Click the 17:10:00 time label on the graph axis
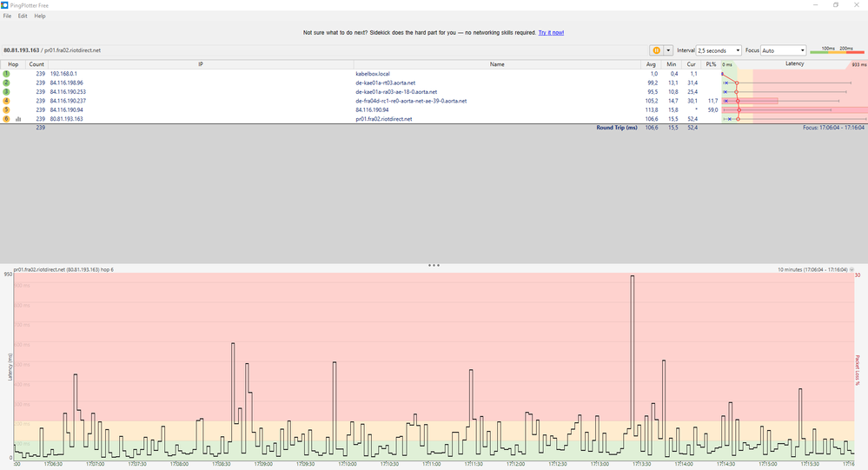This screenshot has width=868, height=470. 346,464
